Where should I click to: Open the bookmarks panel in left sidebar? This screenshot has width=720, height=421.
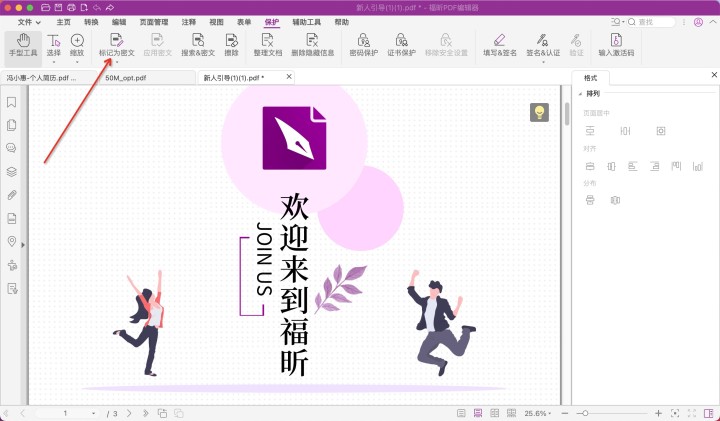(12, 102)
